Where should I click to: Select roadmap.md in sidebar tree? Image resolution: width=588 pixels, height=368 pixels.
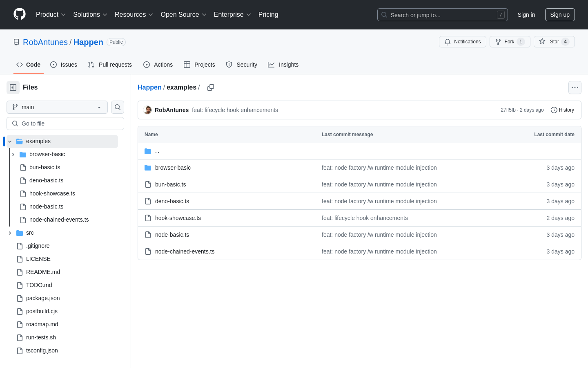pos(42,324)
